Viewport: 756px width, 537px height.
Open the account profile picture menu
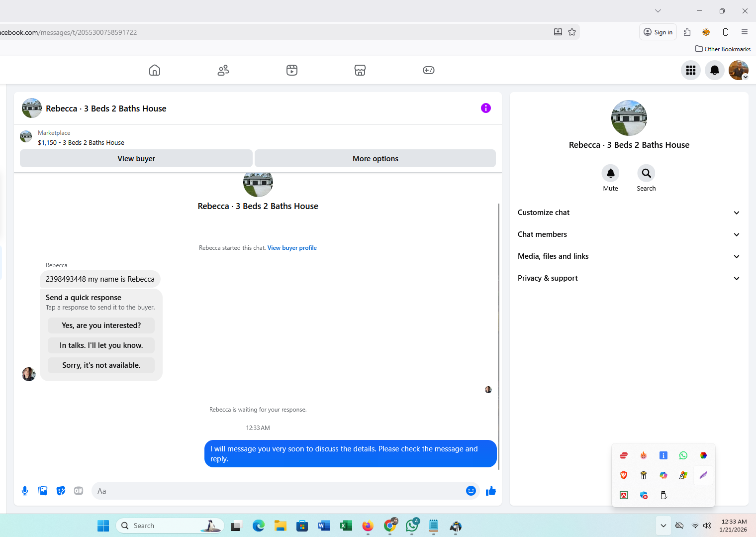coord(739,70)
